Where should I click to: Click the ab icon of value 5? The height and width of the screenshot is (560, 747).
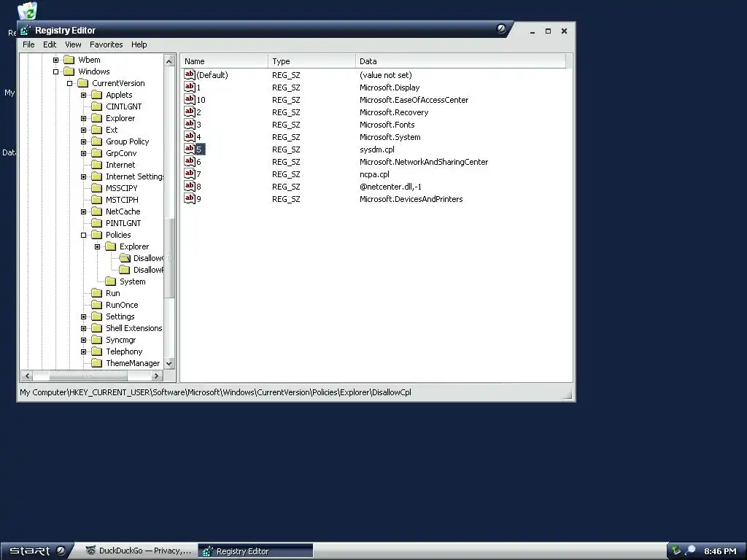190,149
